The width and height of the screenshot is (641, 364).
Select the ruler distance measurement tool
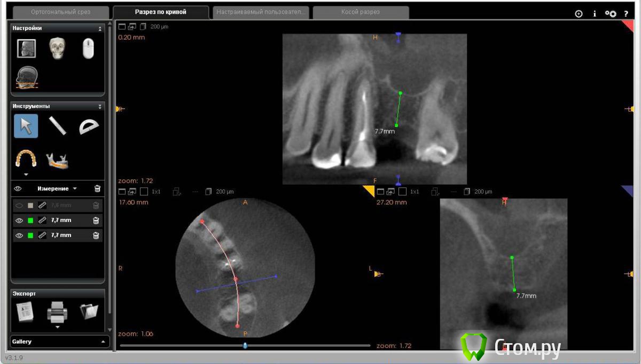pos(57,126)
